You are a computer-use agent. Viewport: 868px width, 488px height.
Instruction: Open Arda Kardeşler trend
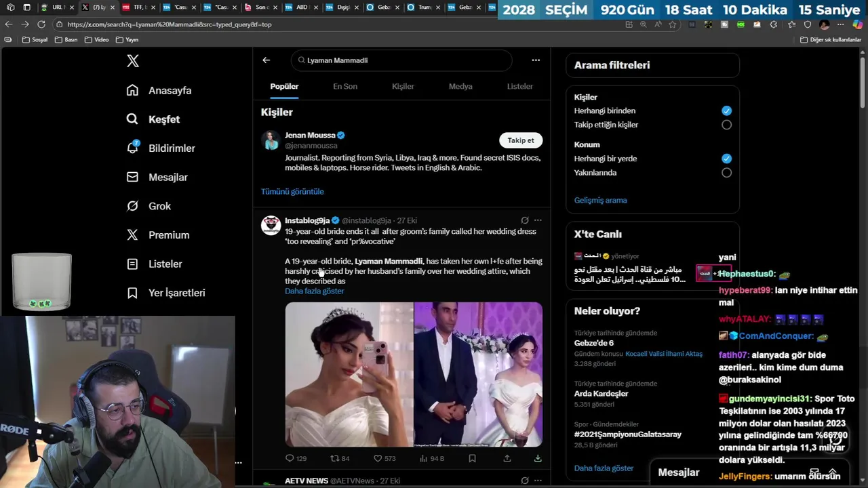(x=601, y=394)
